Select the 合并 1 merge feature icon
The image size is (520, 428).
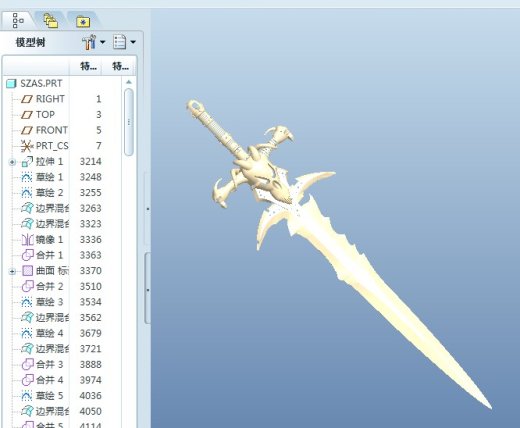click(28, 255)
